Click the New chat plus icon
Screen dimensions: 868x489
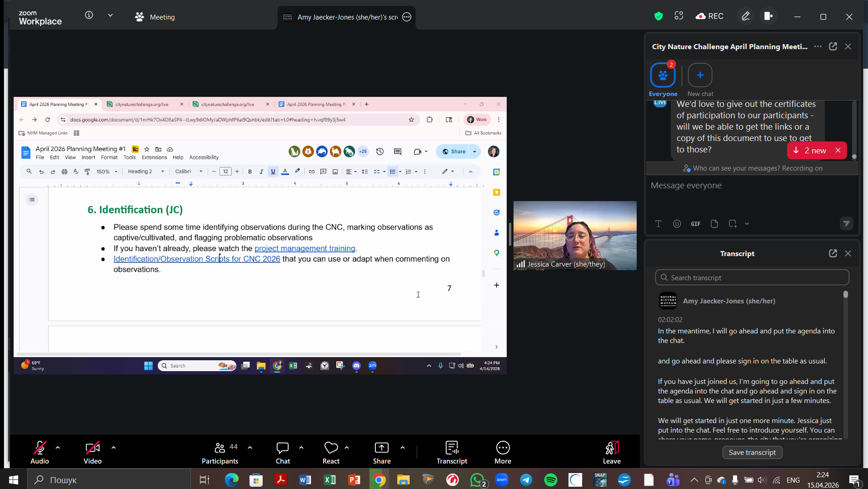point(700,75)
